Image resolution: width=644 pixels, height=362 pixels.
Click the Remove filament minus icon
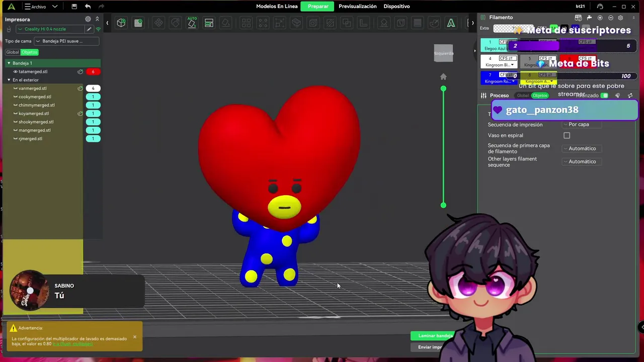tap(611, 18)
